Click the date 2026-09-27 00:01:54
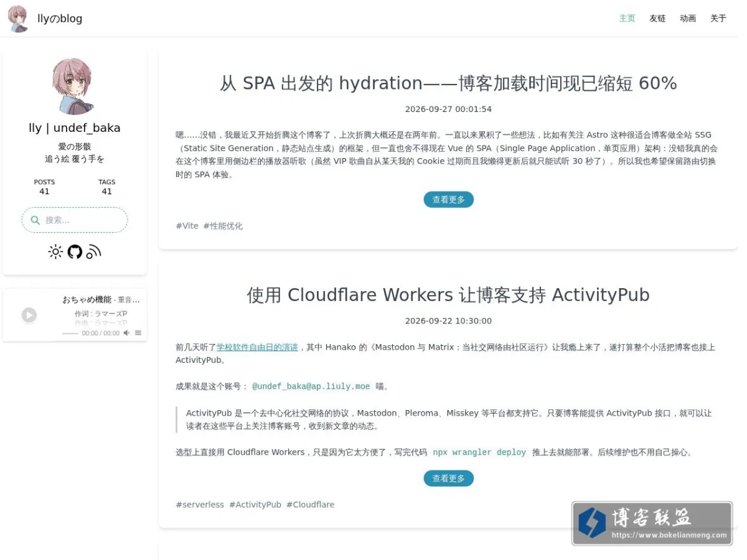 pos(448,110)
